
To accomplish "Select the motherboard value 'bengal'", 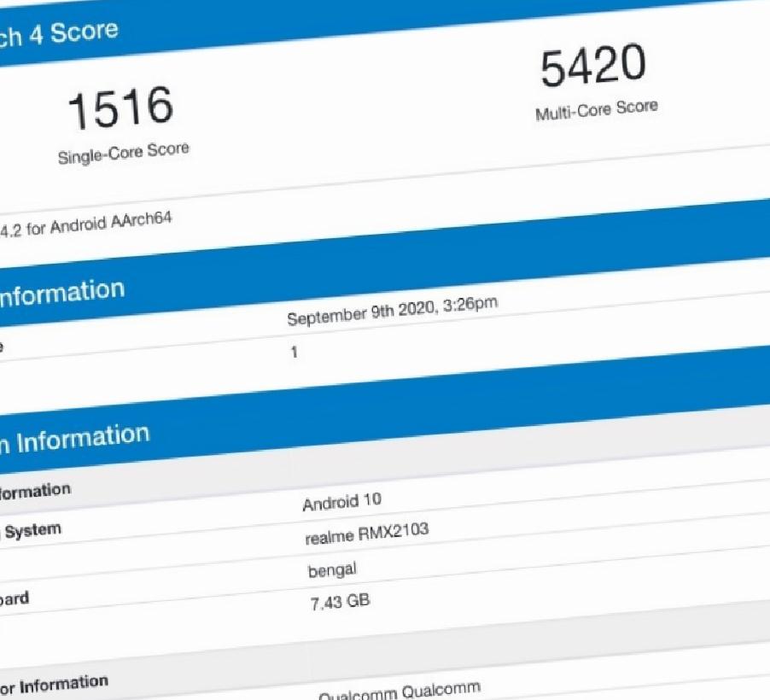I will (x=332, y=570).
